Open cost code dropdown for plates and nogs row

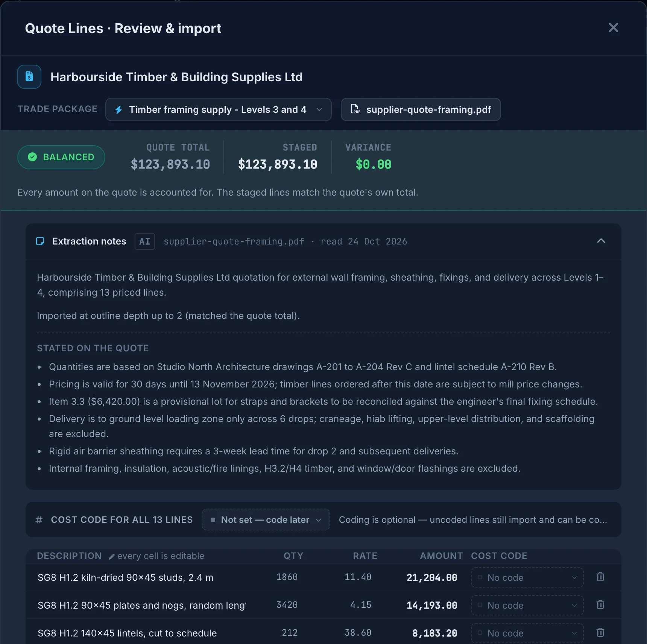coord(527,605)
